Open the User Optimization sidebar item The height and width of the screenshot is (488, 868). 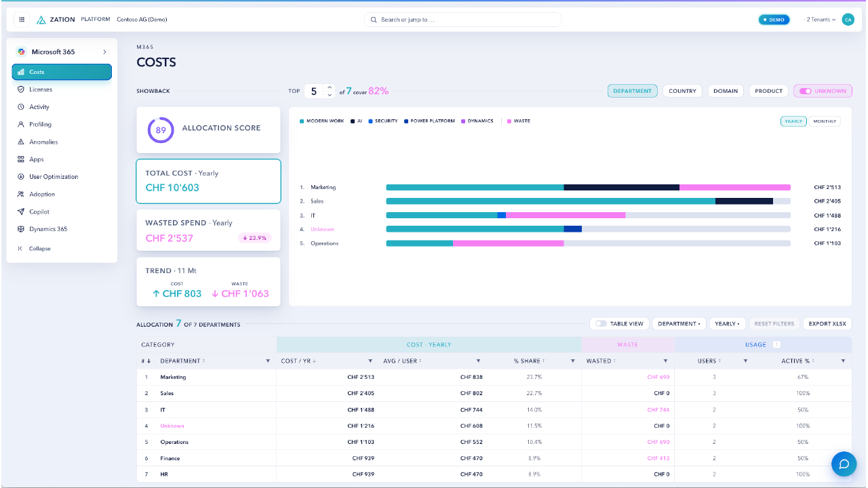(x=62, y=177)
